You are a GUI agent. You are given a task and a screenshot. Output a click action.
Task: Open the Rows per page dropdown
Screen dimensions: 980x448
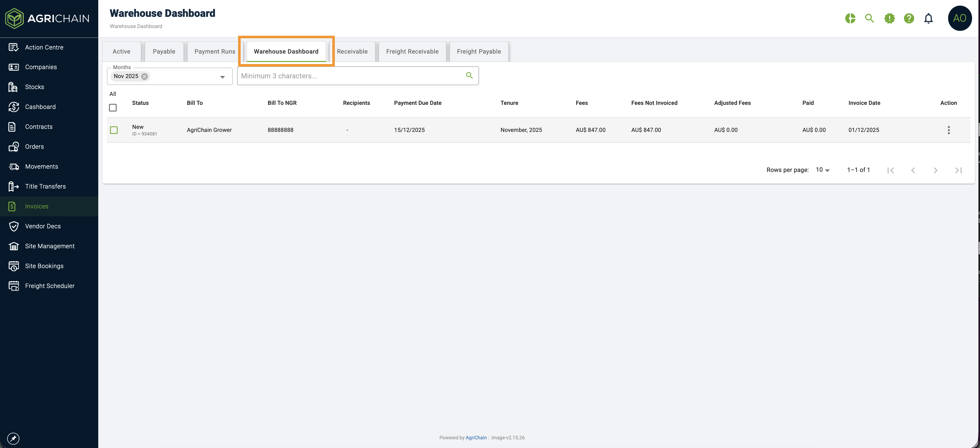pyautogui.click(x=823, y=170)
